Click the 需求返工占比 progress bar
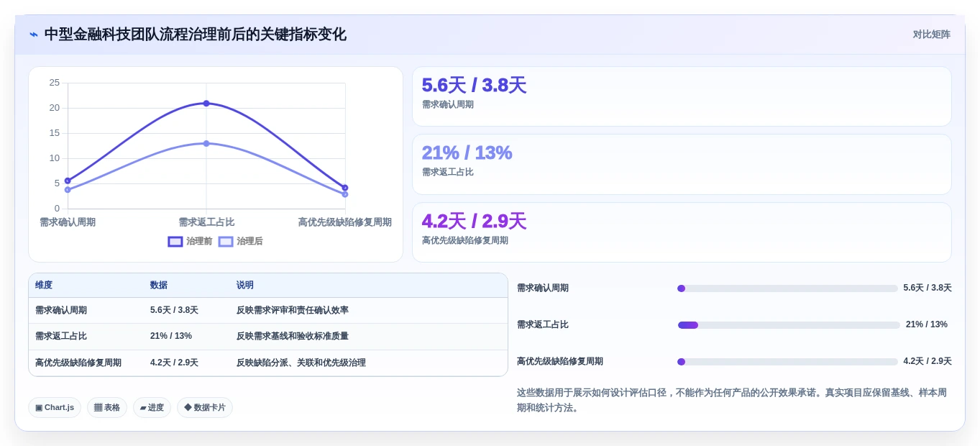Viewport: 980px width, 446px height. pyautogui.click(x=789, y=325)
